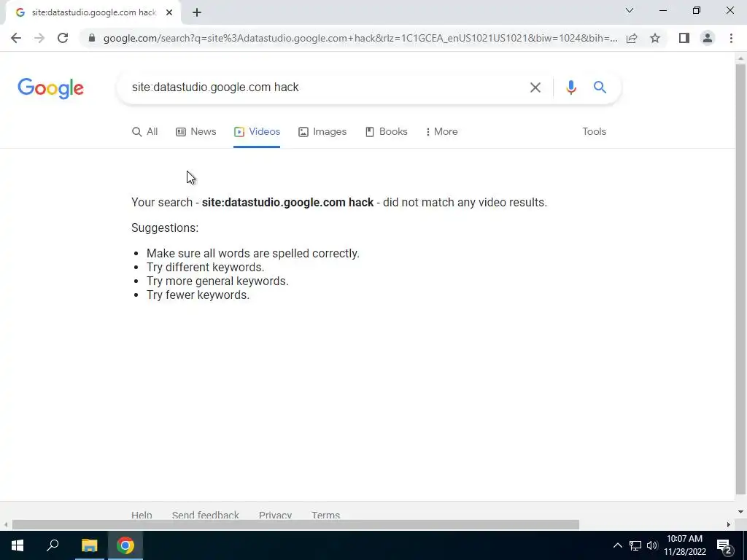Open File Explorer from taskbar
Screen dimensions: 747x560
pos(89,545)
